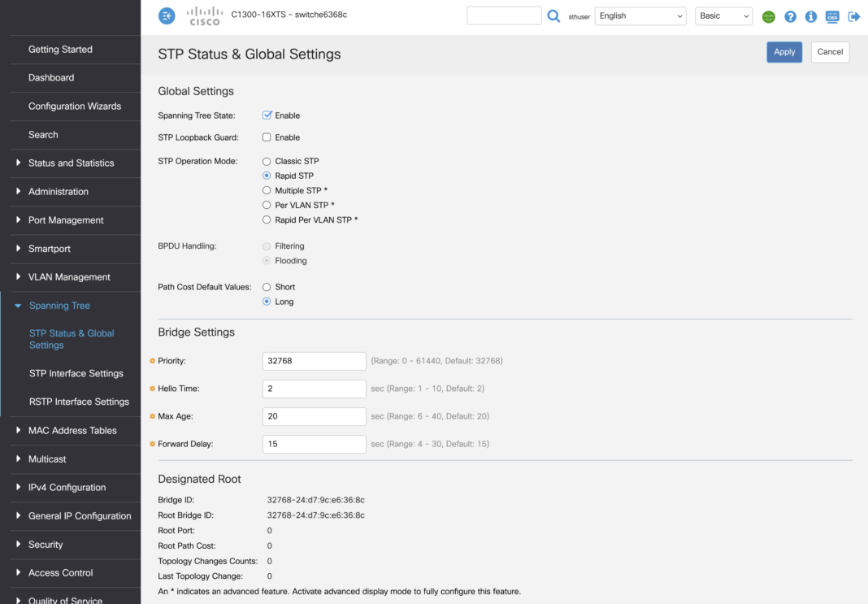
Task: Click the sthuser username text
Action: point(579,17)
